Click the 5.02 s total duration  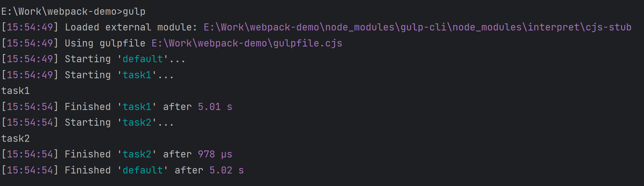tap(226, 170)
